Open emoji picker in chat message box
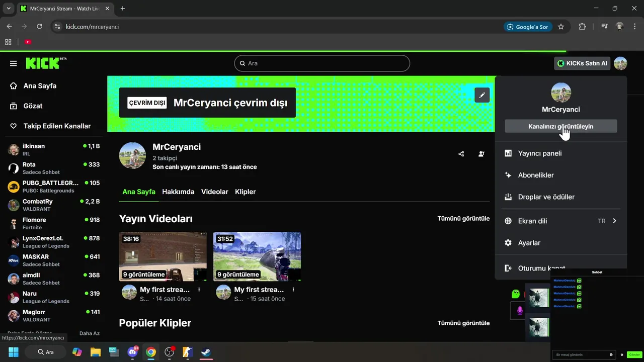 click(611, 354)
